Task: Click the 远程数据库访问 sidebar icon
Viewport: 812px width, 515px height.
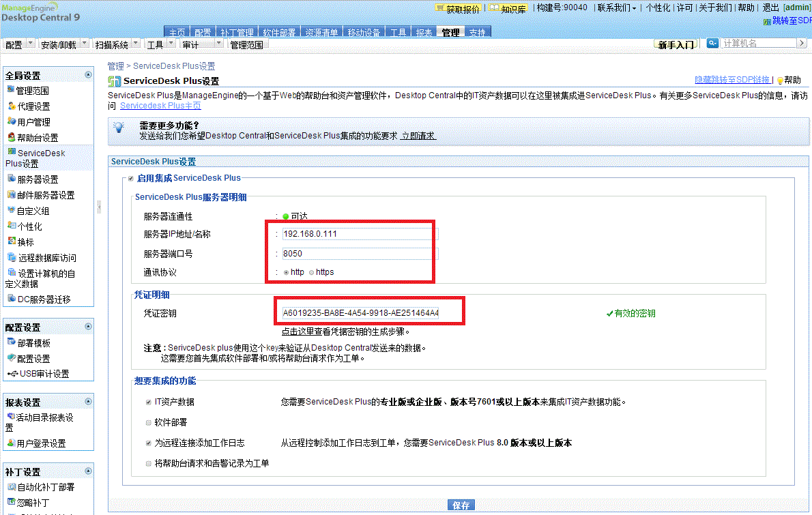Action: click(x=12, y=257)
